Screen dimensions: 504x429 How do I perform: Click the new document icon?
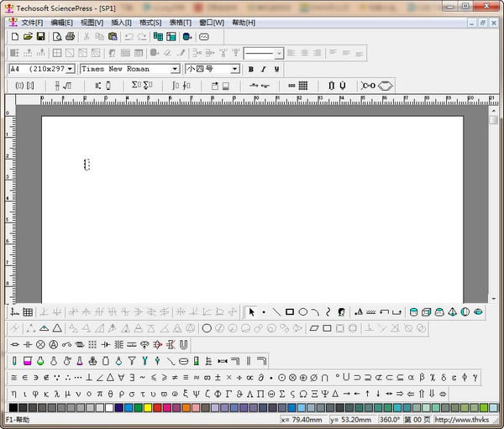15,37
